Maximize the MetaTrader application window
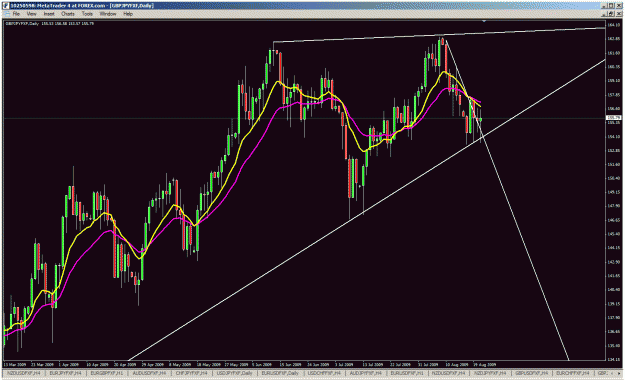The height and width of the screenshot is (380, 625). point(611,6)
